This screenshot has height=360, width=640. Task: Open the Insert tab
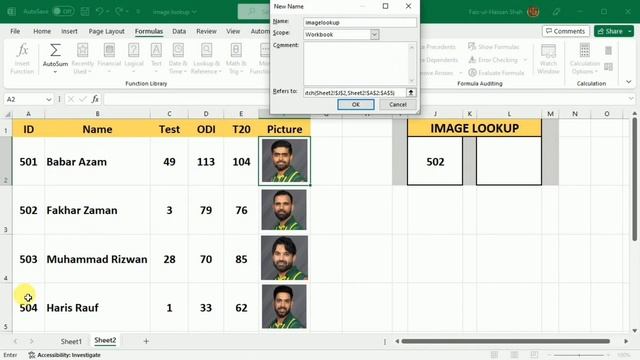tap(69, 31)
